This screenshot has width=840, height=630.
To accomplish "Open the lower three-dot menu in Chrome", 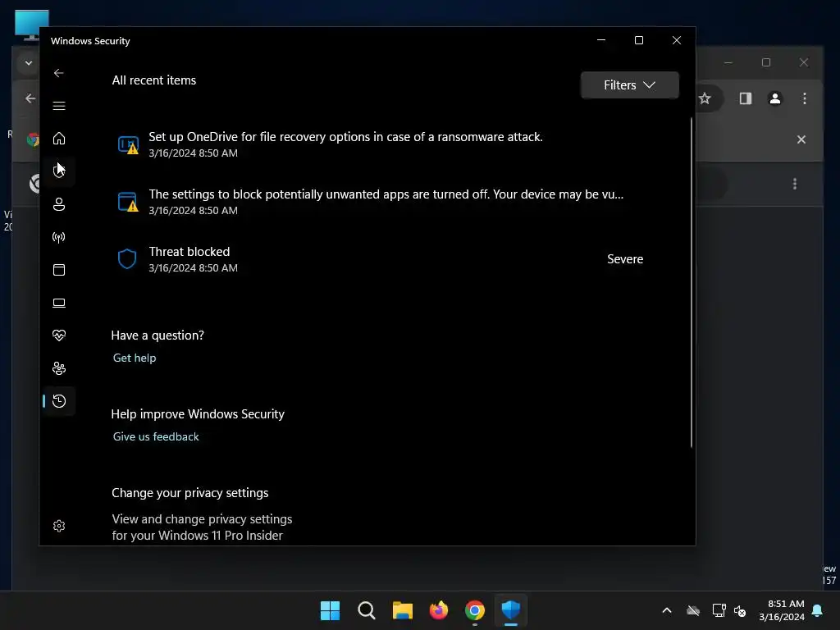I will click(794, 184).
